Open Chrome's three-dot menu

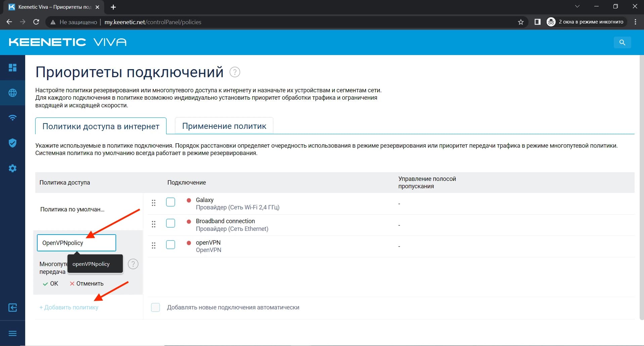[x=635, y=22]
